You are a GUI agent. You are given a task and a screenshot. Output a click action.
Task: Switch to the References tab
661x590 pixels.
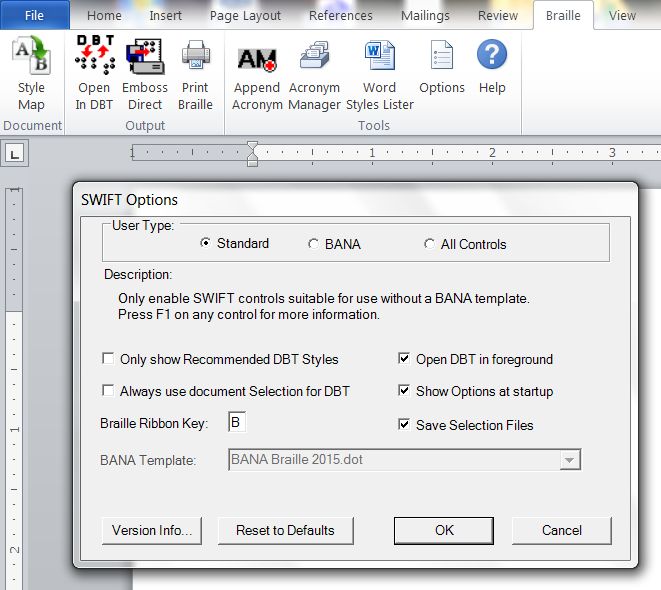pyautogui.click(x=341, y=16)
